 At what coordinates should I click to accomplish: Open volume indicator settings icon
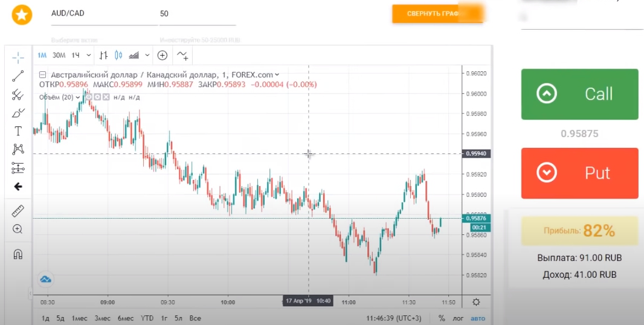point(97,97)
